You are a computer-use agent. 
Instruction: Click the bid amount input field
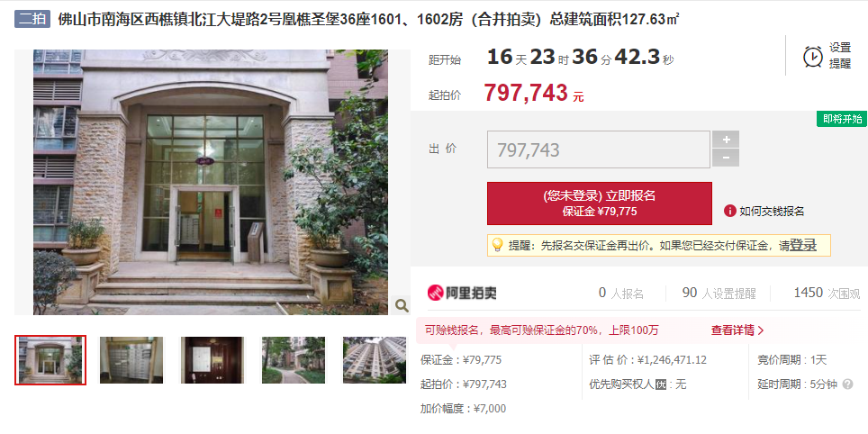pyautogui.click(x=599, y=149)
